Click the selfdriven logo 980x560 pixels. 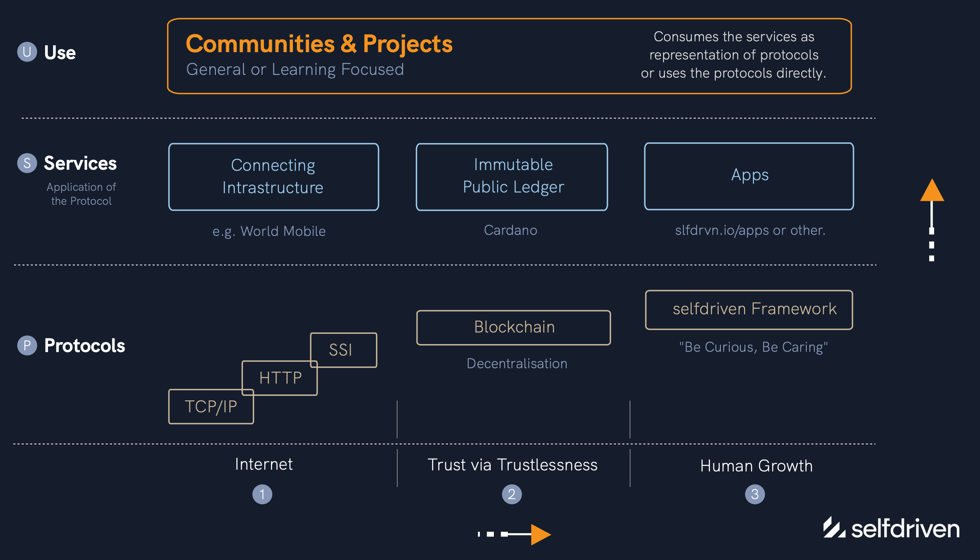(x=891, y=528)
